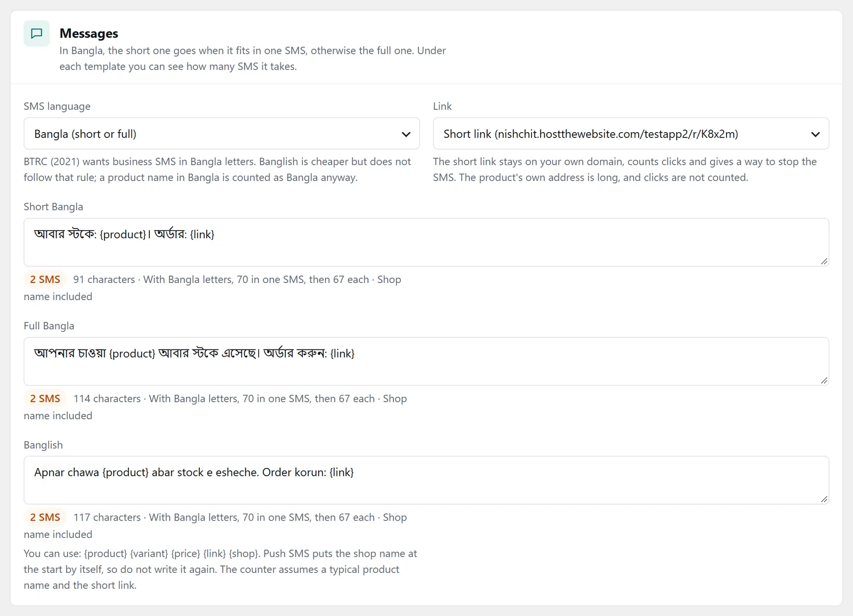This screenshot has height=616, width=853.
Task: Click the text starting '91 characters'
Action: pyautogui.click(x=212, y=288)
